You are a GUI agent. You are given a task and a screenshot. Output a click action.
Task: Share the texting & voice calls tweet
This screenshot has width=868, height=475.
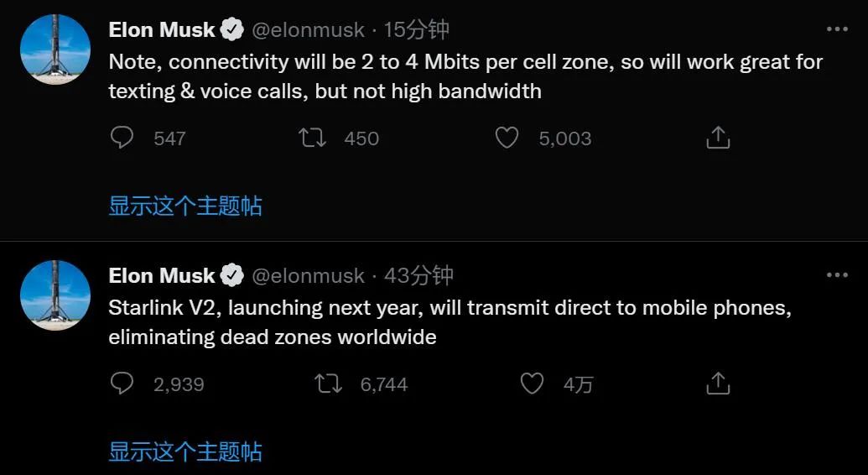click(718, 138)
